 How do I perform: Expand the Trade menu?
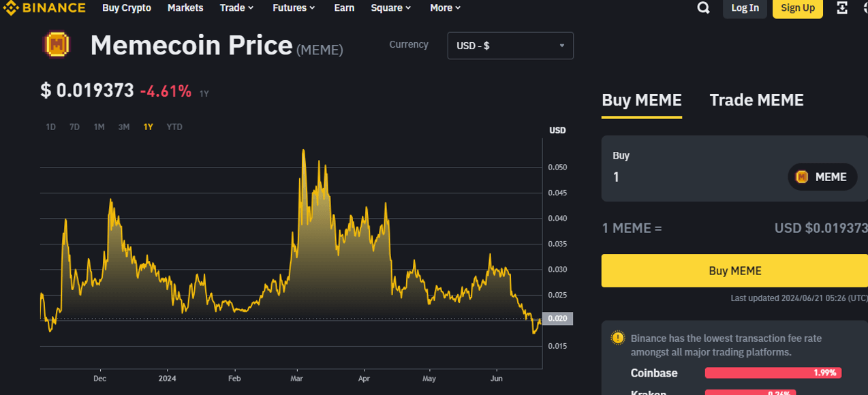point(236,8)
